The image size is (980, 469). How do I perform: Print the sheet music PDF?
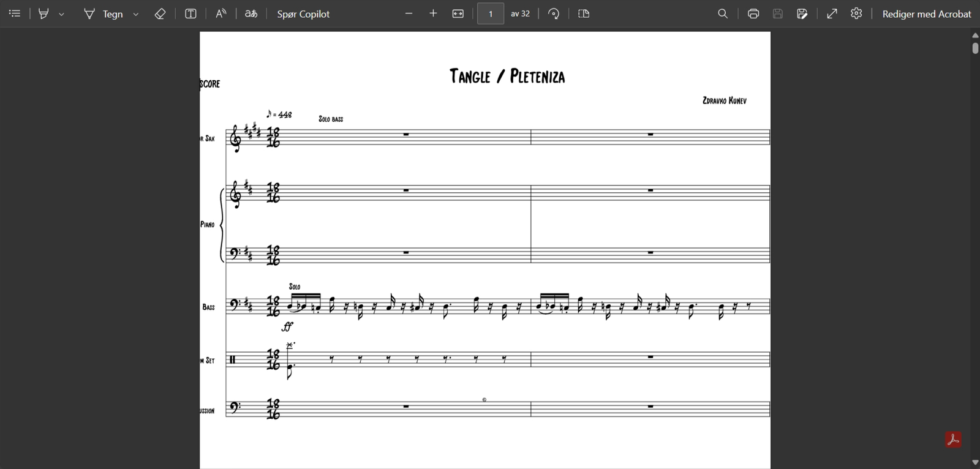click(753, 13)
